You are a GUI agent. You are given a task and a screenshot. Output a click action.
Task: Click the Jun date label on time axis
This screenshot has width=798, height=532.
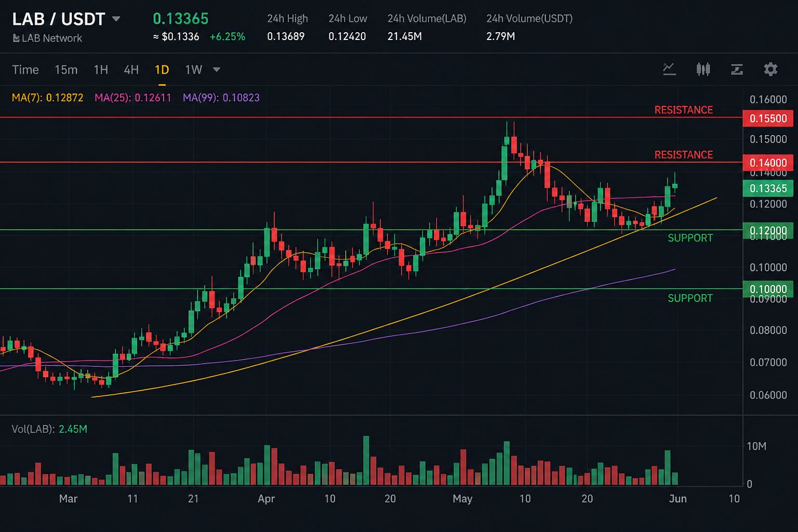678,499
